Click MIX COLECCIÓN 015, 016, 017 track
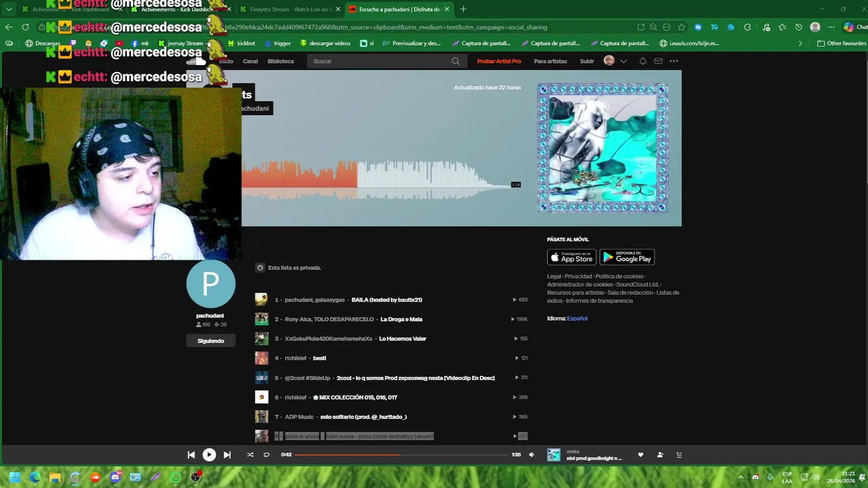This screenshot has width=868, height=488. (355, 397)
